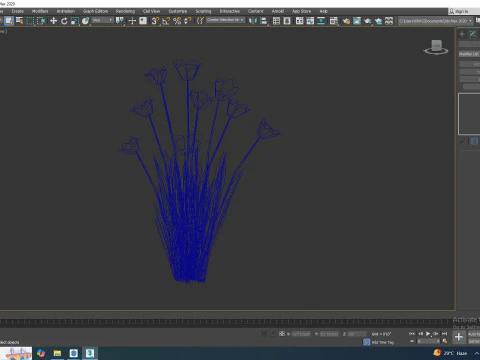
Task: Click Add Time Tag
Action: tap(383, 342)
